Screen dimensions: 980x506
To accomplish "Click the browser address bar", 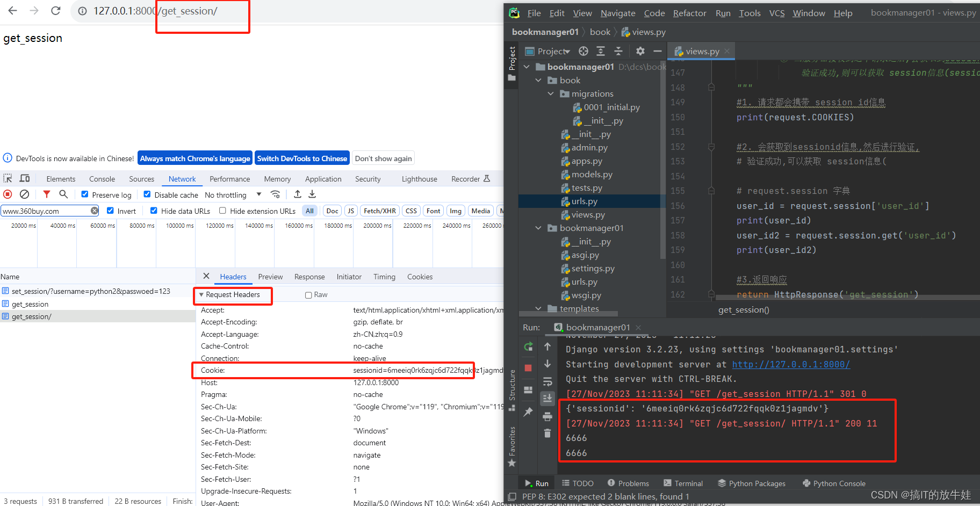I will tap(286, 11).
